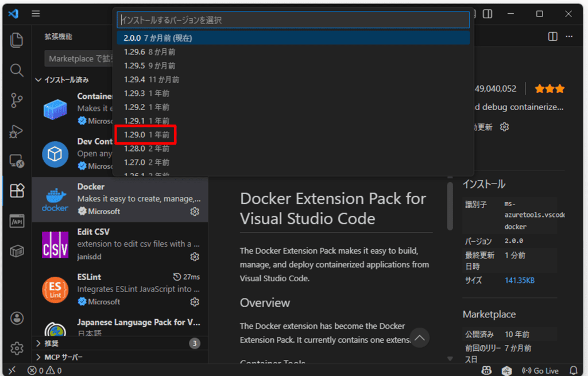The image size is (588, 376).
Task: Open the Docker extension settings gear
Action: [x=195, y=211]
